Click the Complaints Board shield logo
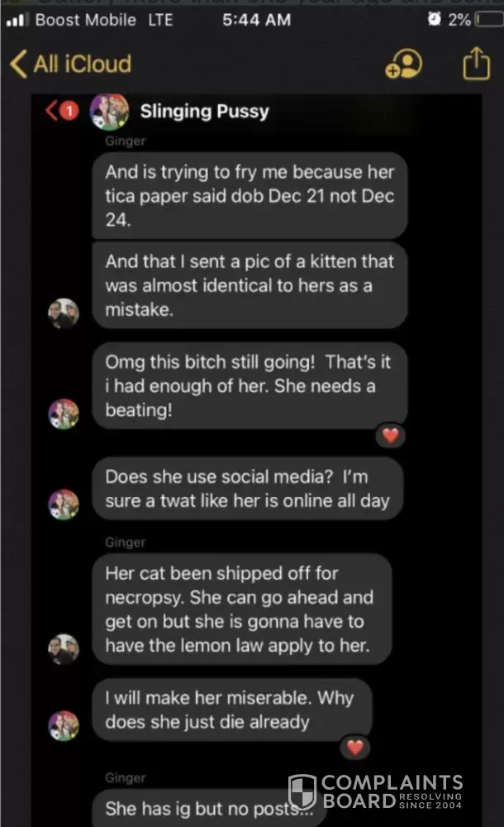Viewport: 504px width, 827px height. point(302,791)
